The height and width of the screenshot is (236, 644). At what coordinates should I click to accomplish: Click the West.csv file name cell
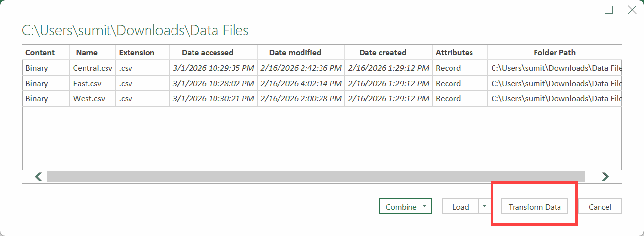[93, 98]
